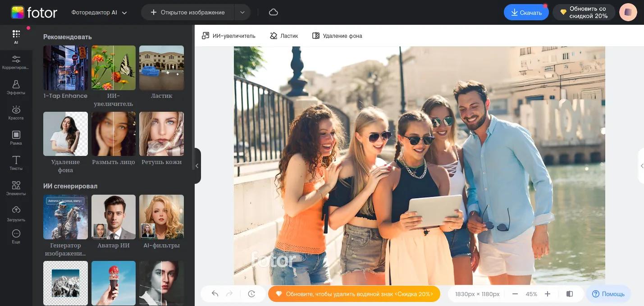The width and height of the screenshot is (644, 306).
Task: Select the Тексты text tool
Action: [16, 163]
